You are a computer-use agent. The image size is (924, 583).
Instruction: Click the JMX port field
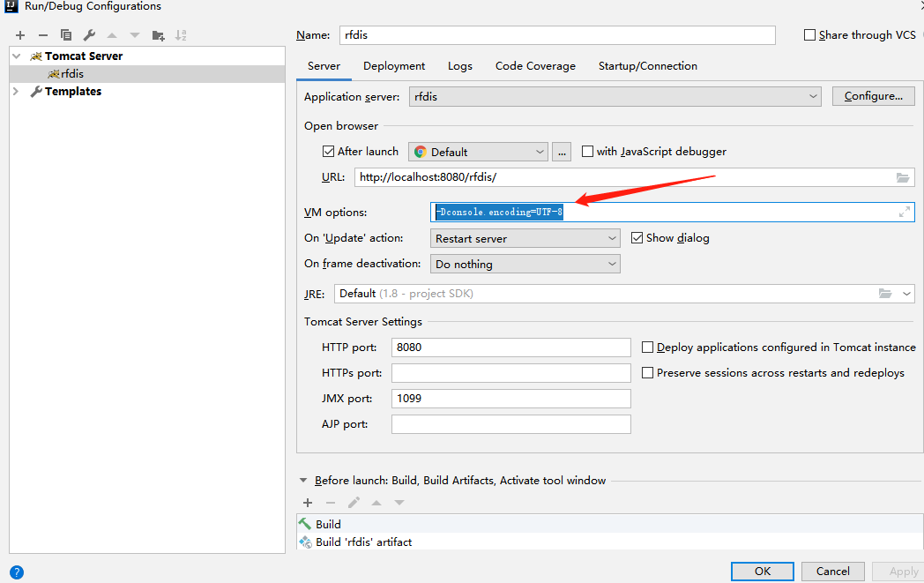(510, 399)
